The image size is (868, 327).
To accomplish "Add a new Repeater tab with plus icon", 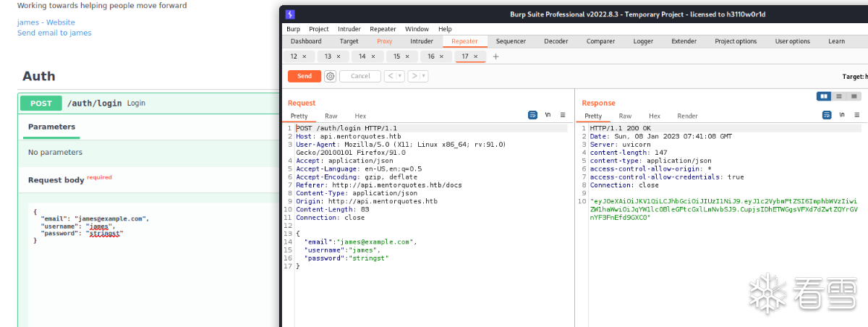I will click(x=495, y=56).
